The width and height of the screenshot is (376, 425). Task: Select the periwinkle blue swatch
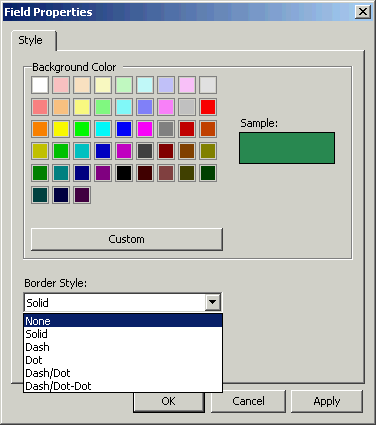pyautogui.click(x=145, y=107)
